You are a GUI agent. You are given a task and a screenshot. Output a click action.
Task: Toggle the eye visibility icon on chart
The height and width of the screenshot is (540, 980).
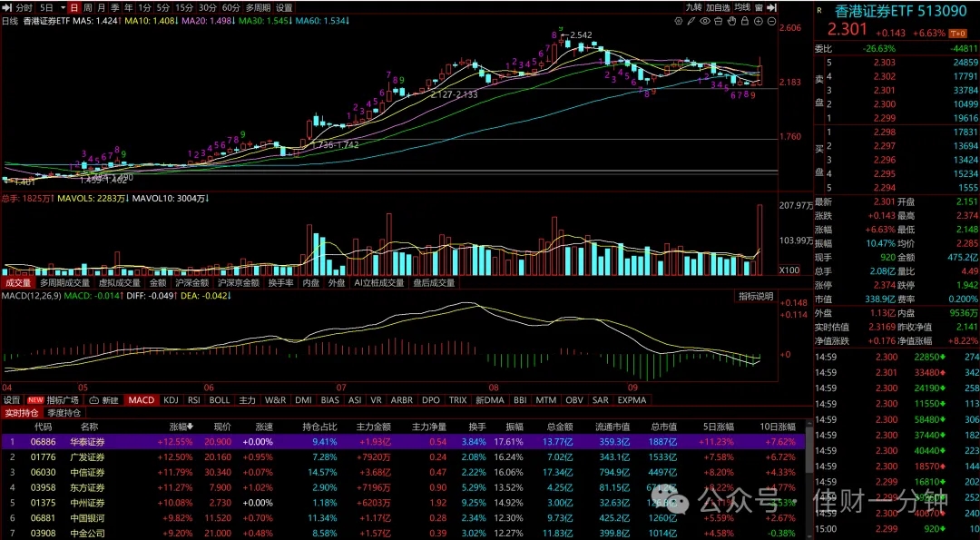[x=705, y=21]
